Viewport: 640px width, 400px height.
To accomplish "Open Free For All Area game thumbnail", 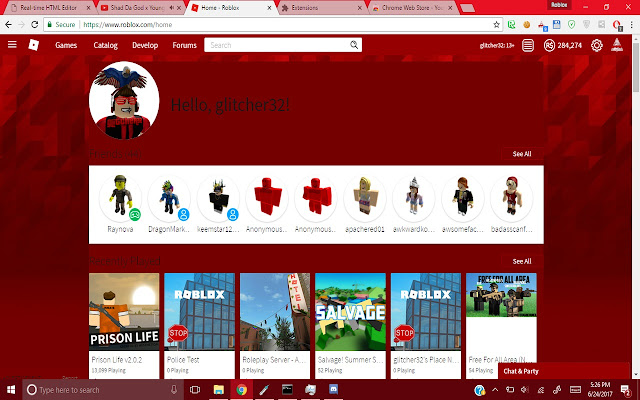I will click(501, 312).
